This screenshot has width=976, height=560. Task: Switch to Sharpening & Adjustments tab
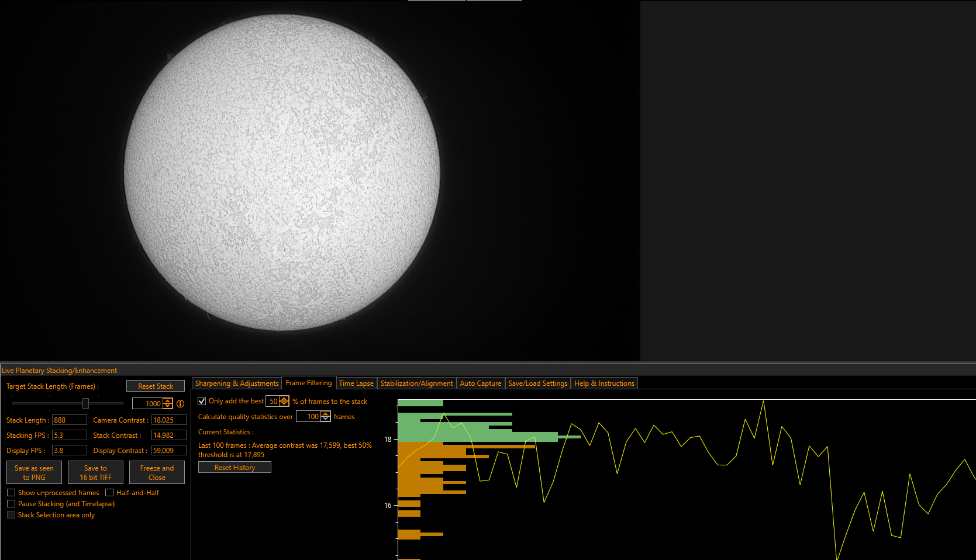(237, 383)
